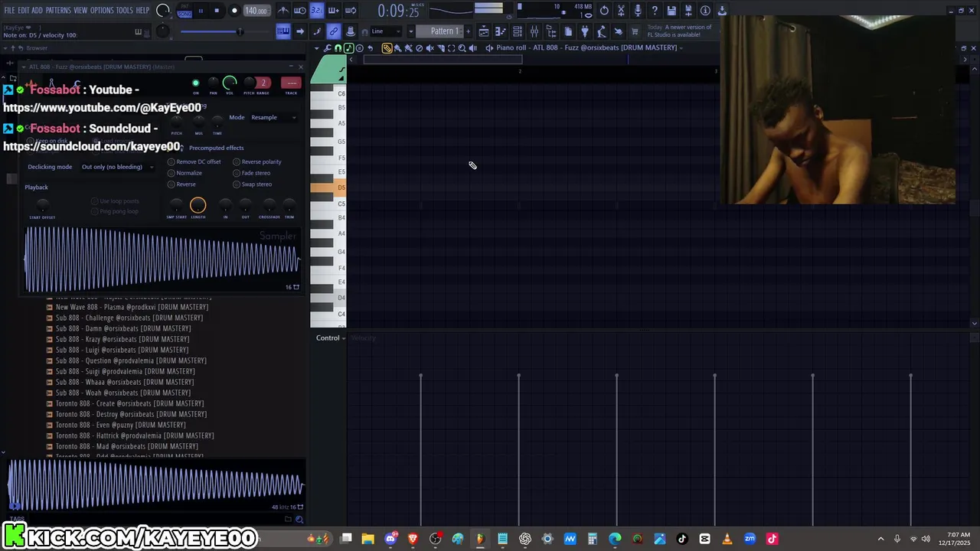Open the VIEW menu
This screenshot has height=551, width=980.
coord(80,11)
